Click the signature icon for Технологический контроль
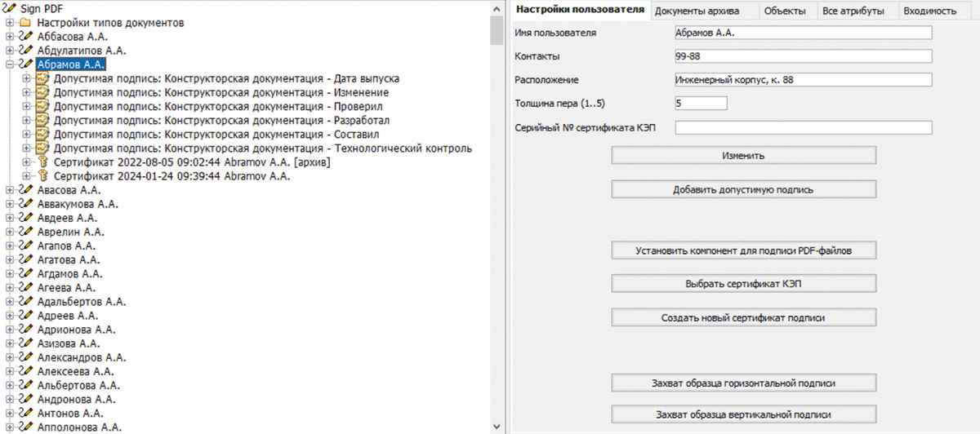980x434 pixels. 42,148
